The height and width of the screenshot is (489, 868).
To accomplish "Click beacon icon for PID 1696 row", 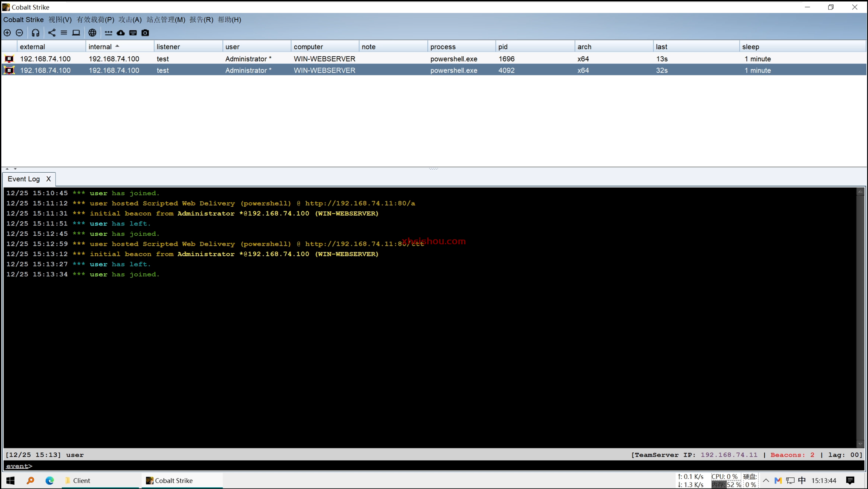I will pyautogui.click(x=9, y=59).
